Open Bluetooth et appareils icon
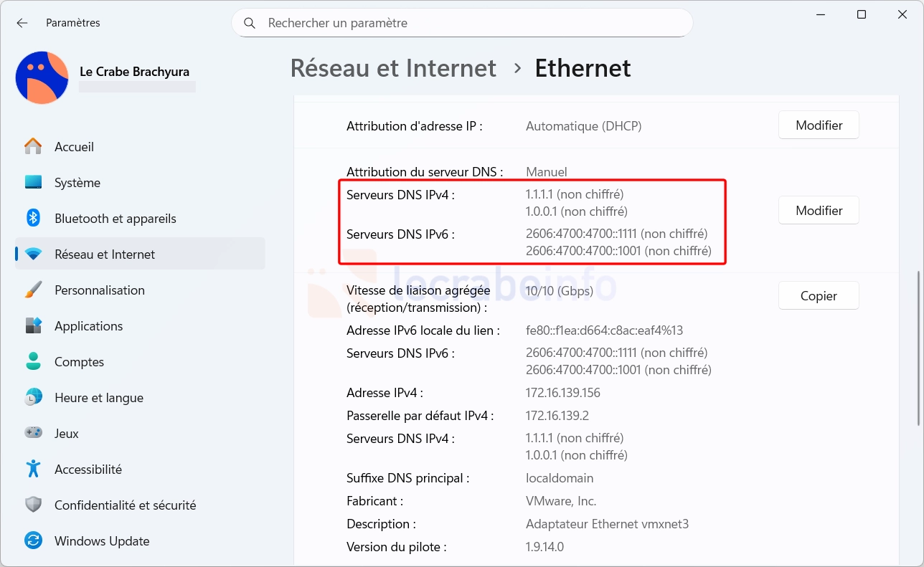This screenshot has height=567, width=924. 33,219
